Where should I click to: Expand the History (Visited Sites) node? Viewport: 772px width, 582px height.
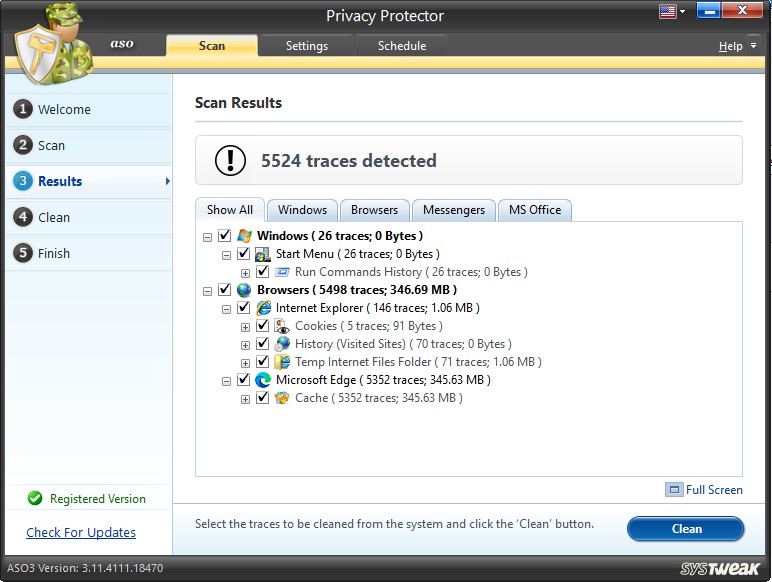pos(245,345)
